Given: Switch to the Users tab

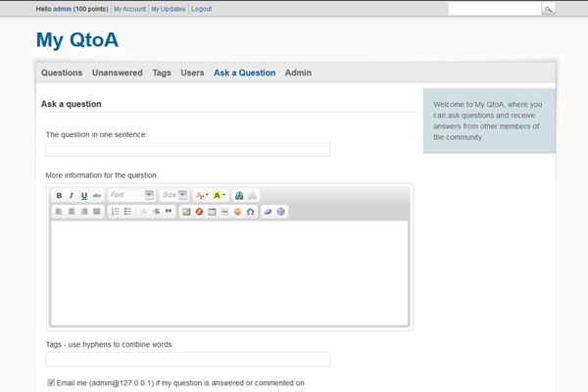Looking at the screenshot, I should [192, 73].
